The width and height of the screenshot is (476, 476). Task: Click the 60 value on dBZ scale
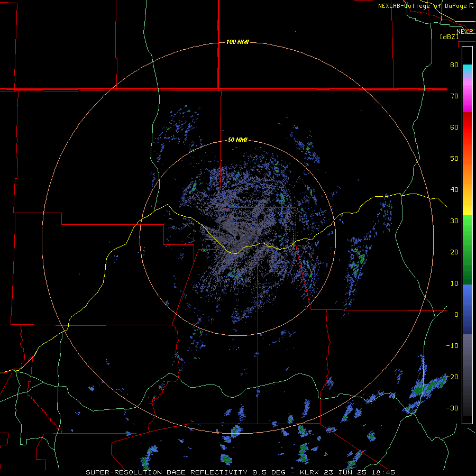454,127
